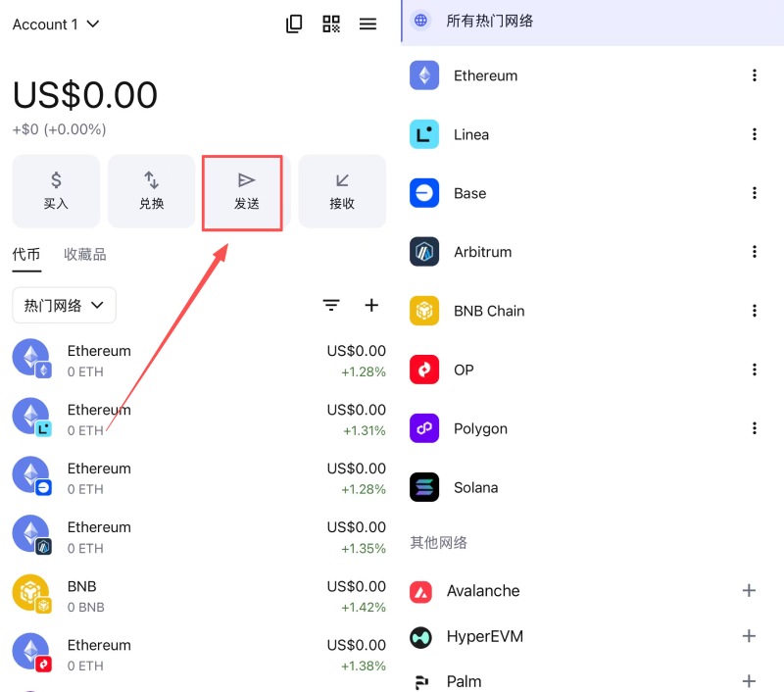This screenshot has height=692, width=784.
Task: Click the OP network icon
Action: click(424, 370)
